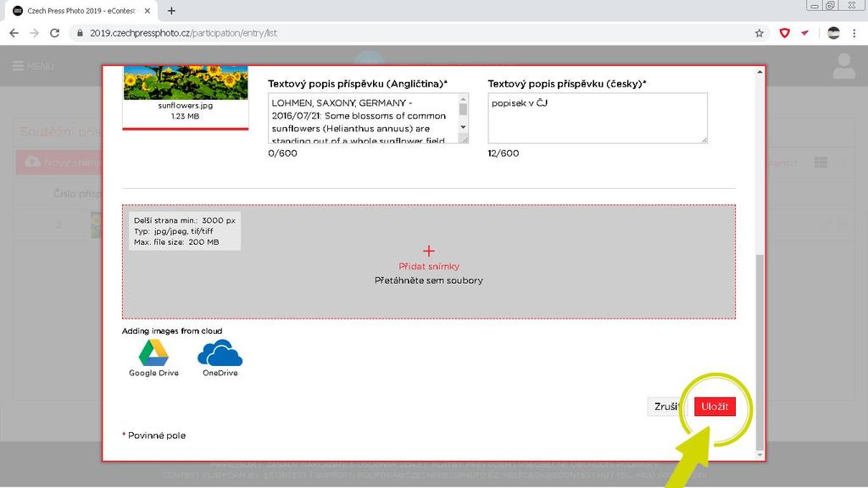Click the Max. file size: 200 MB text

pos(176,241)
